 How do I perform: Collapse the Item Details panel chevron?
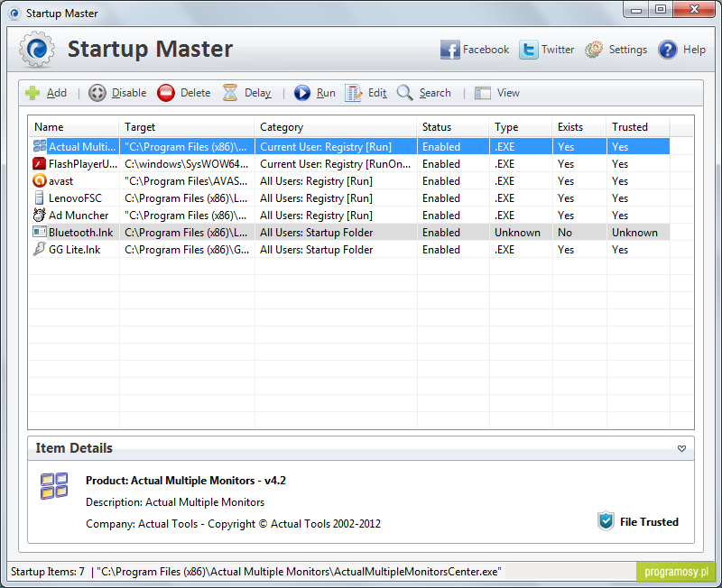coord(681,448)
